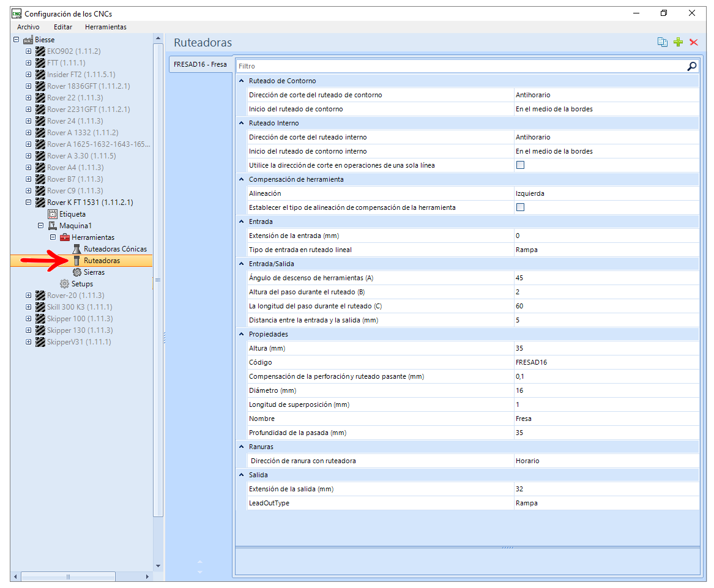Collapse the Ranuras section
714x588 pixels.
point(242,447)
